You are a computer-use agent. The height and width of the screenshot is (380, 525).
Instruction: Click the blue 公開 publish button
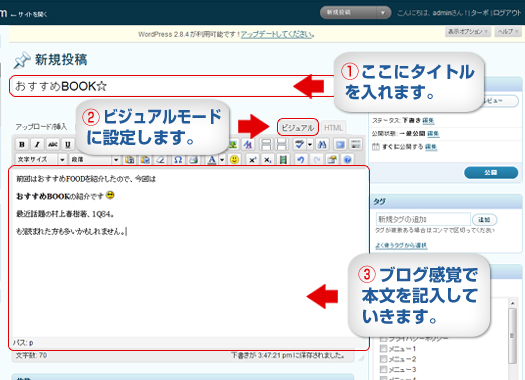click(491, 172)
